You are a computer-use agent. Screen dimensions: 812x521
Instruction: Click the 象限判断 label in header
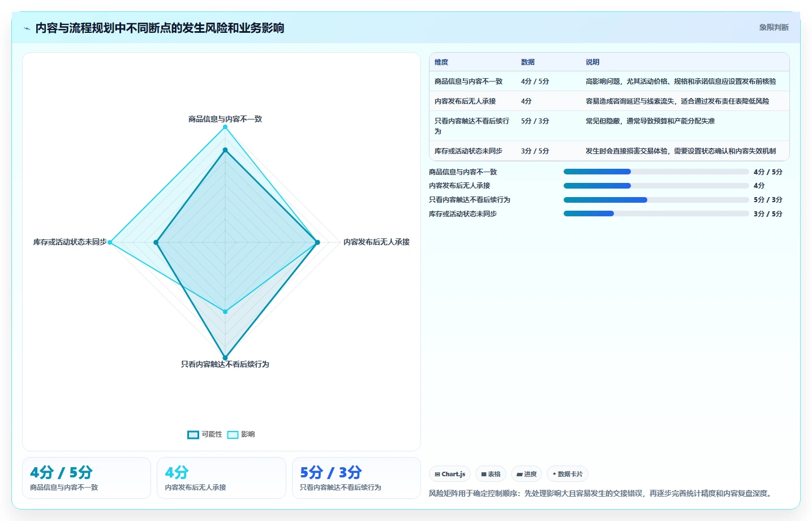(774, 27)
